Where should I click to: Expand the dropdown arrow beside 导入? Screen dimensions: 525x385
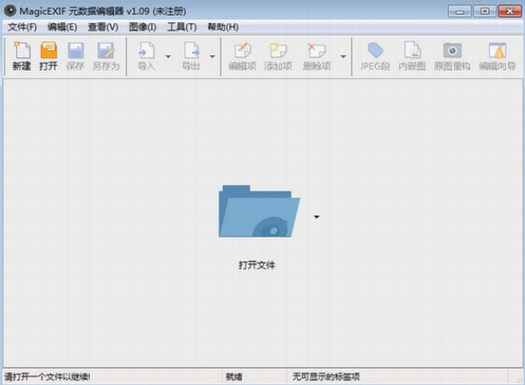pyautogui.click(x=168, y=56)
